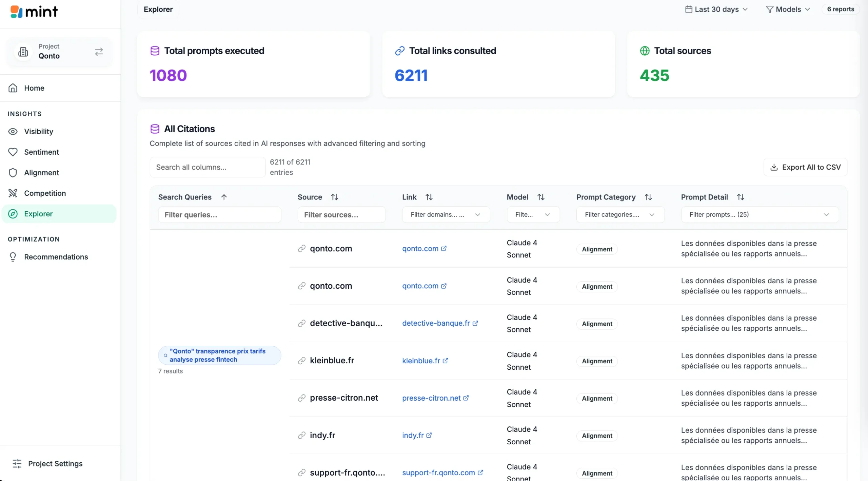Open Visibility in sidebar
Viewport: 868px width, 481px height.
point(38,132)
